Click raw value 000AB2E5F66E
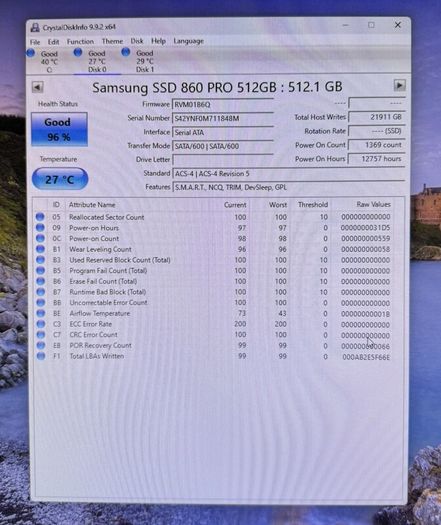This screenshot has width=441, height=525. [x=366, y=357]
